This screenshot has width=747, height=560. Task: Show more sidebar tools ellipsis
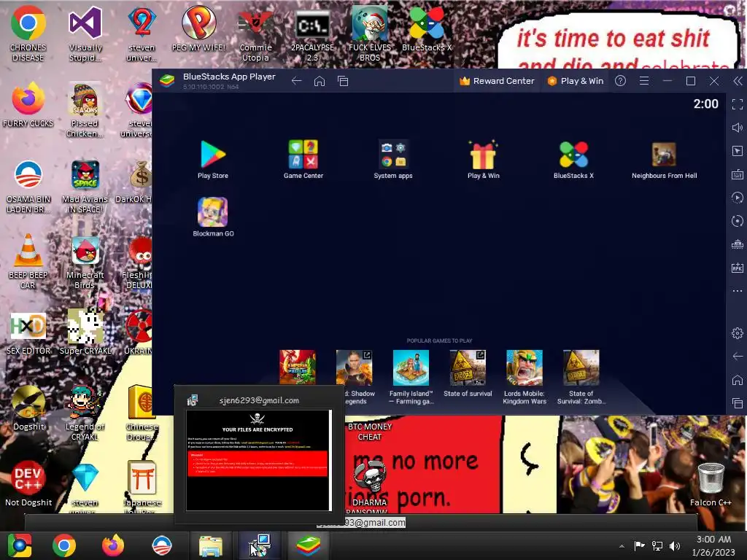pyautogui.click(x=737, y=290)
